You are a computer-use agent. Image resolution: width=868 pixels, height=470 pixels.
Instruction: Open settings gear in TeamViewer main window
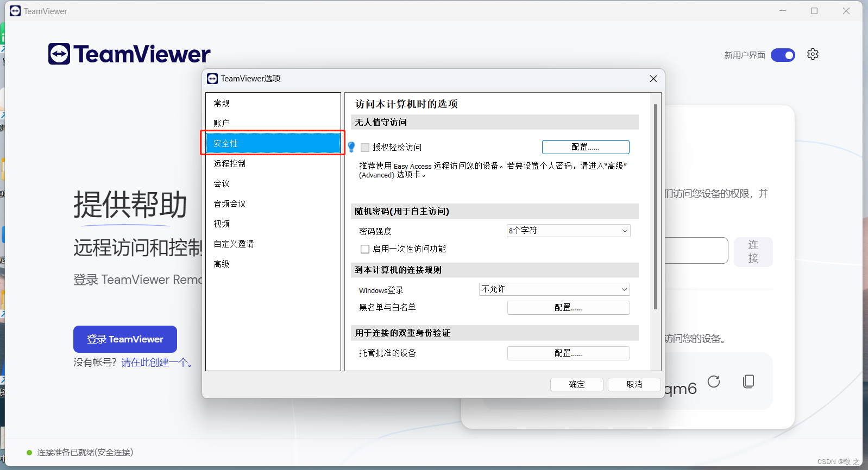(813, 54)
